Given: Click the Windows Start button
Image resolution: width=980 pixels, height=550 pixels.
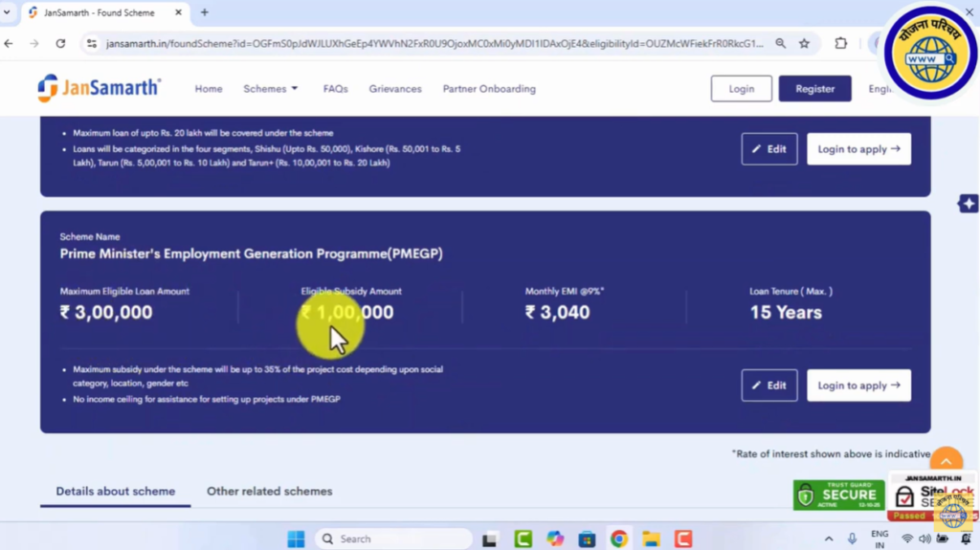Looking at the screenshot, I should (x=296, y=539).
